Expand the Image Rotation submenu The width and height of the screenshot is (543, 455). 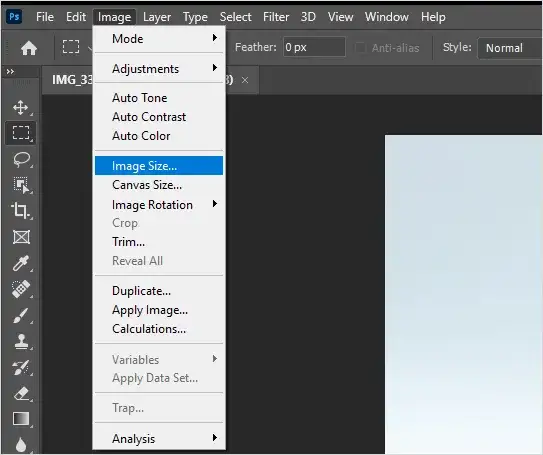[x=159, y=204]
